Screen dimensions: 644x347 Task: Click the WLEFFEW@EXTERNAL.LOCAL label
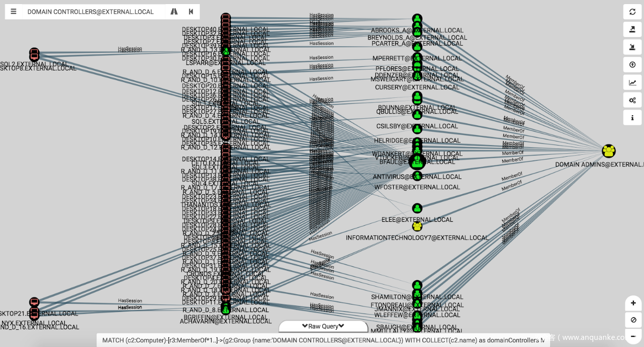point(417,315)
